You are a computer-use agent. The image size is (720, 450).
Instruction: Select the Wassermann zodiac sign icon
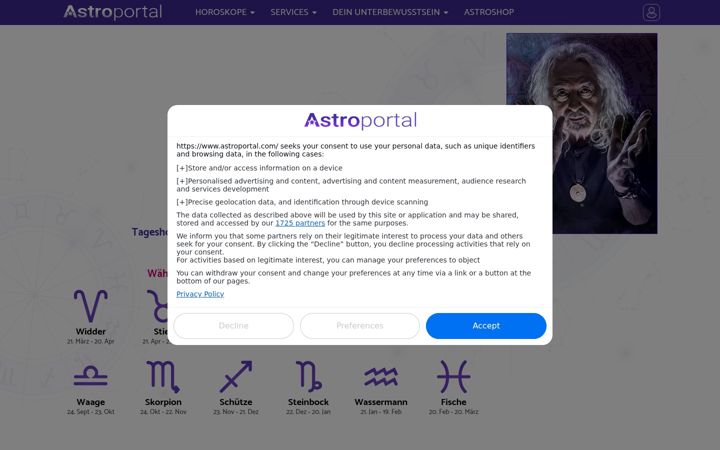pos(381,377)
